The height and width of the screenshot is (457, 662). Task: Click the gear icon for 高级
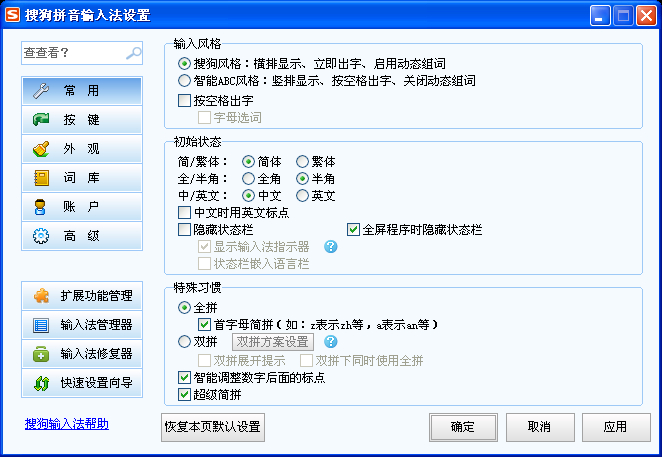[x=41, y=236]
